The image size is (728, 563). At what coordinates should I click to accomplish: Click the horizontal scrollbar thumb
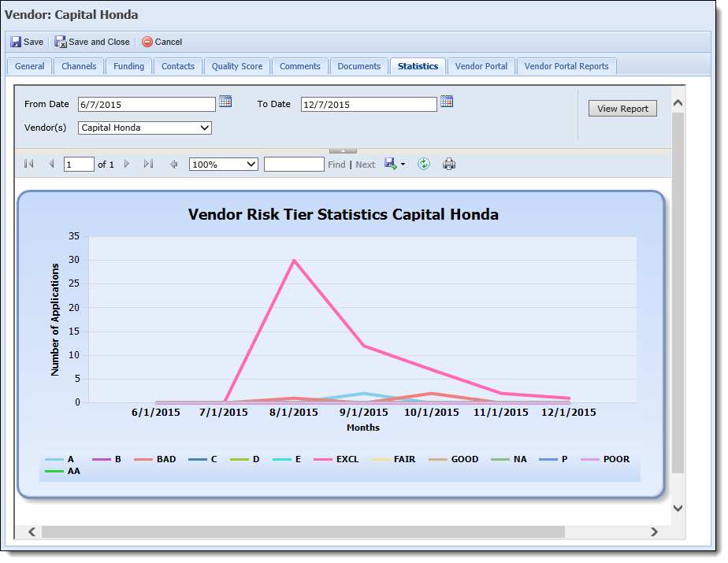click(303, 532)
